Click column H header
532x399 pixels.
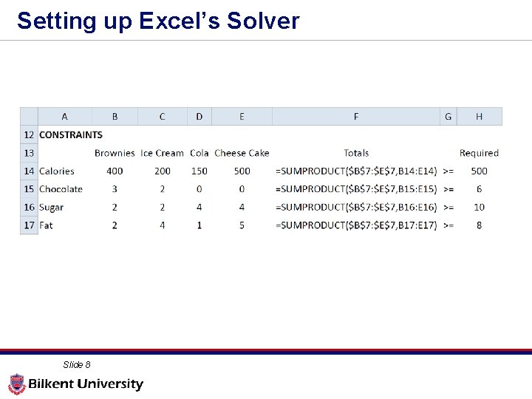[x=479, y=116]
